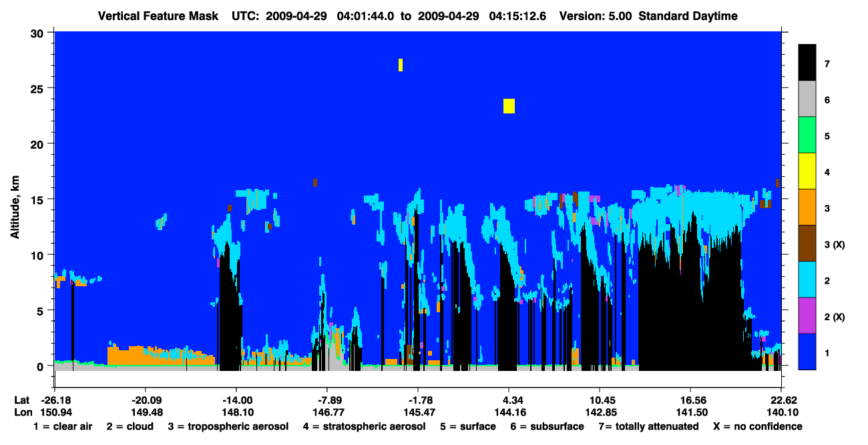Click the 'Lat' row label
Screen dimensions: 868x445
click(21, 400)
